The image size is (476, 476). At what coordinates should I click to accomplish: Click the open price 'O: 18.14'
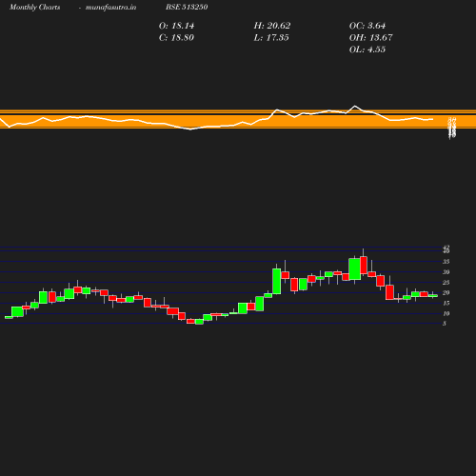coord(176,26)
